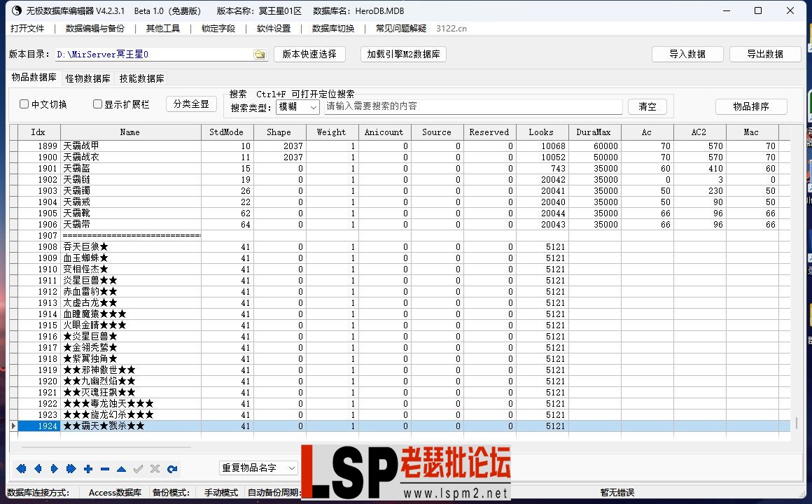Click the 清空 button
The image size is (812, 504).
[x=647, y=106]
